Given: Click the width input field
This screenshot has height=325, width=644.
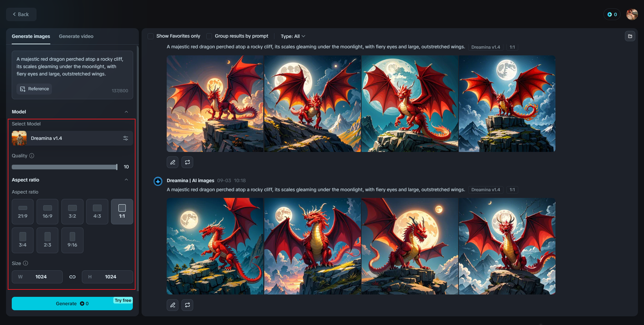Looking at the screenshot, I should tap(37, 277).
